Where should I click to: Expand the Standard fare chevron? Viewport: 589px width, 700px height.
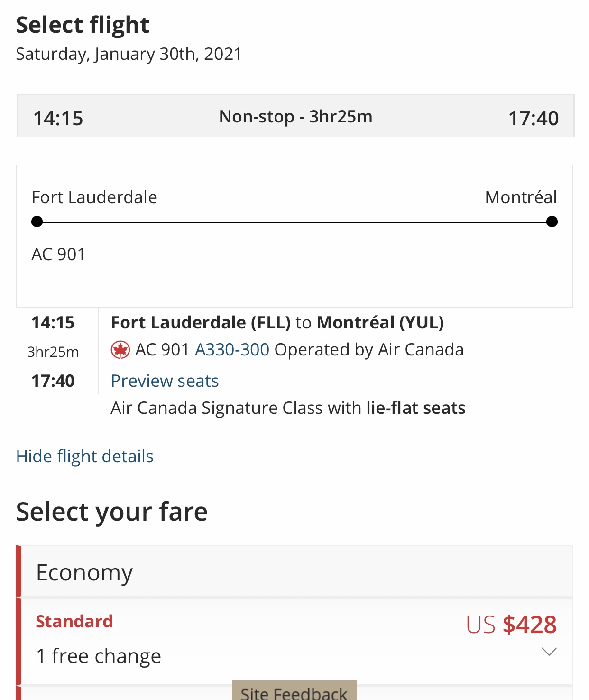coord(549,652)
